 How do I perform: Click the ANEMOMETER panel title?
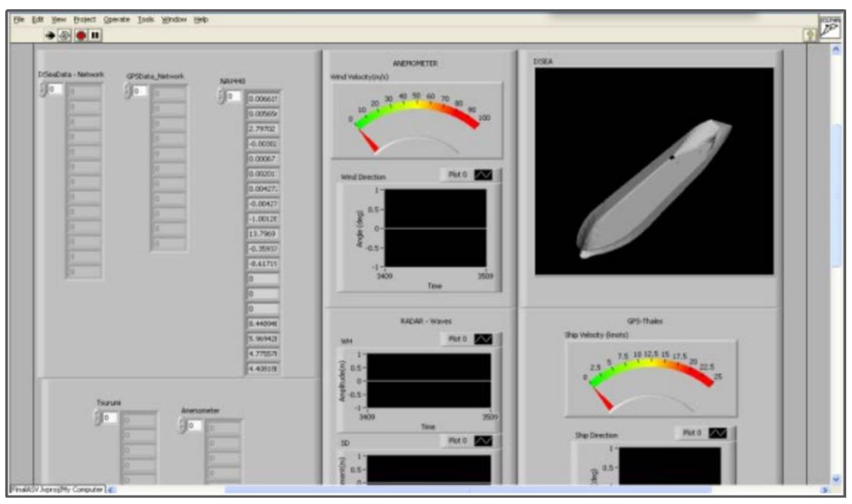click(415, 63)
